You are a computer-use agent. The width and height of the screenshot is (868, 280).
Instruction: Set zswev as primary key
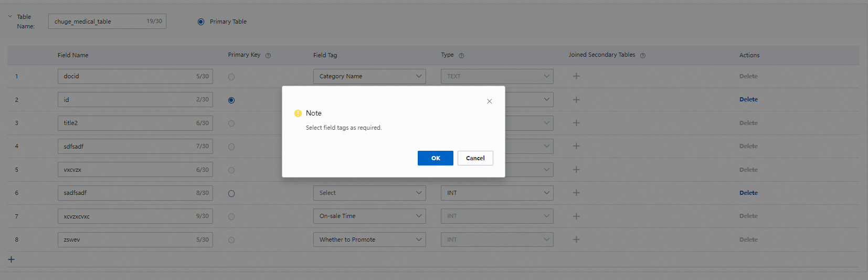[231, 240]
